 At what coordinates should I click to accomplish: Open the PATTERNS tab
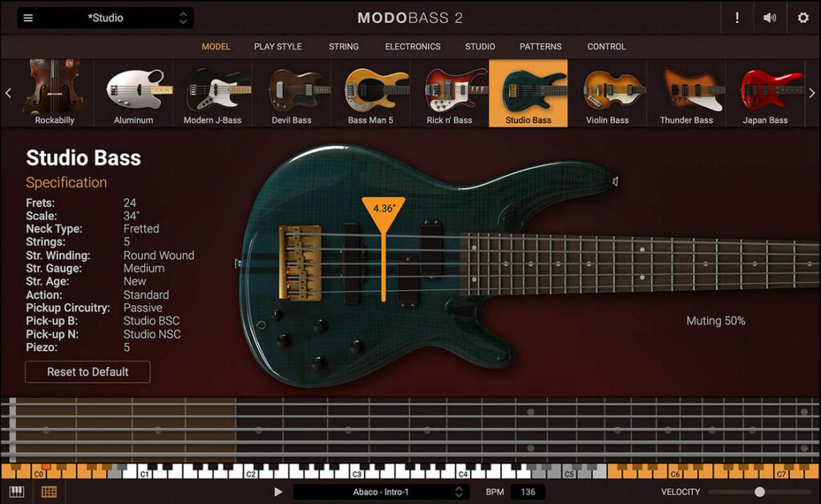tap(540, 46)
